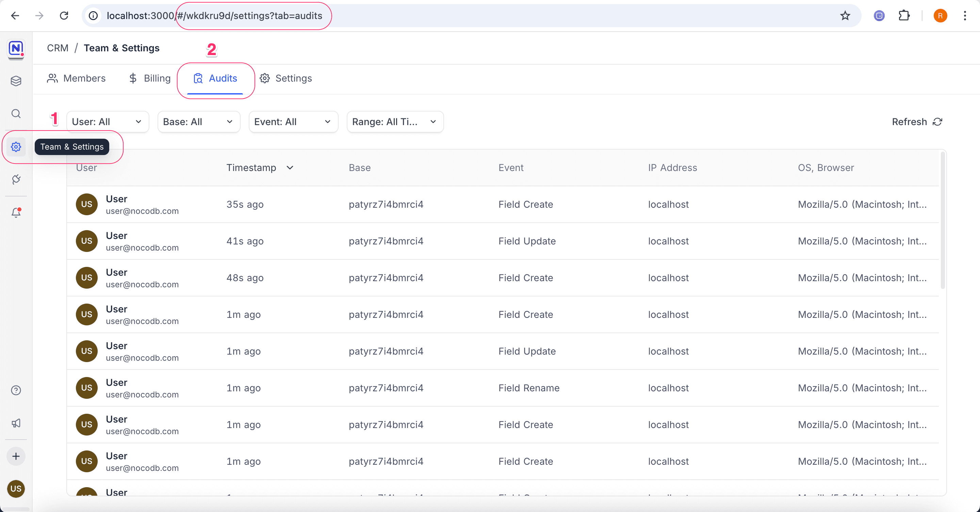Click the plus icon in sidebar
Viewport: 980px width, 512px height.
click(x=16, y=456)
